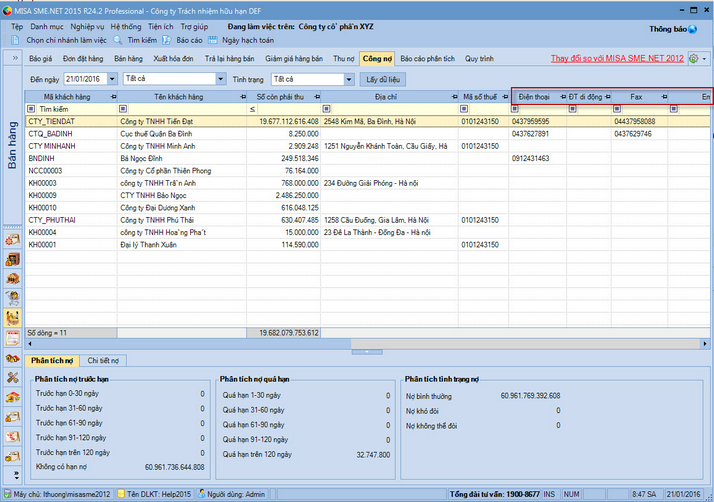This screenshot has height=502, width=714.
Task: Expand the Tình trạng dropdown
Action: 349,79
